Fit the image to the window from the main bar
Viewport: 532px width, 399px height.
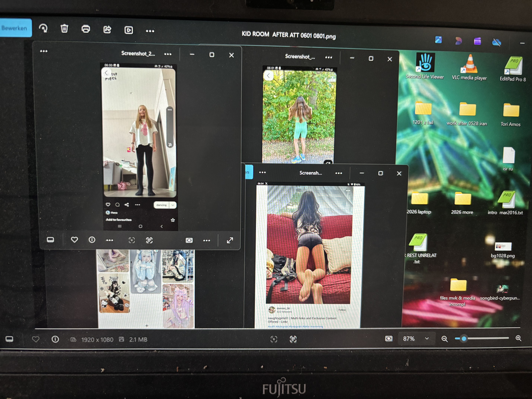tap(389, 339)
